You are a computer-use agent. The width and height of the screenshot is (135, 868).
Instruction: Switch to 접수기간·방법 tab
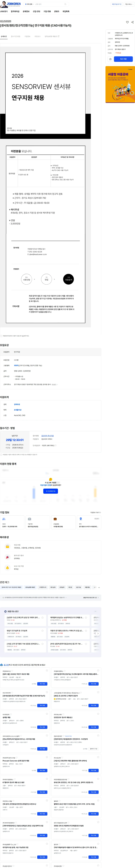click(x=16, y=36)
